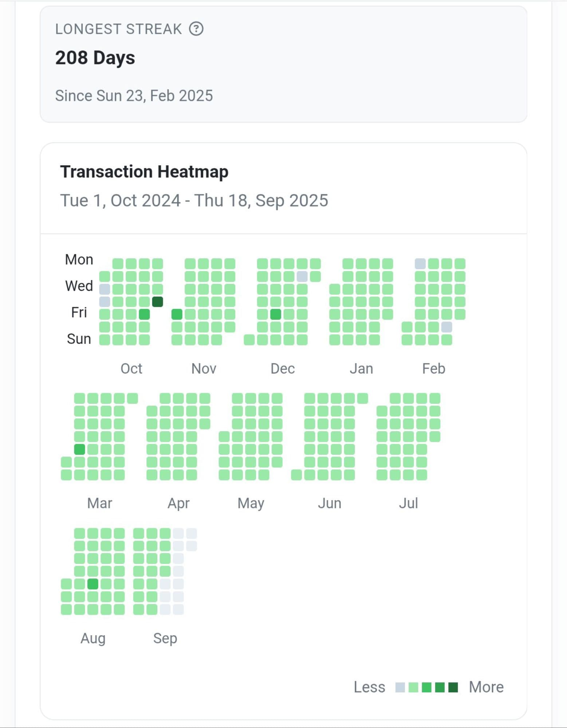This screenshot has height=728, width=567.
Task: Click the gray Saturday cell in February
Action: pyautogui.click(x=447, y=327)
